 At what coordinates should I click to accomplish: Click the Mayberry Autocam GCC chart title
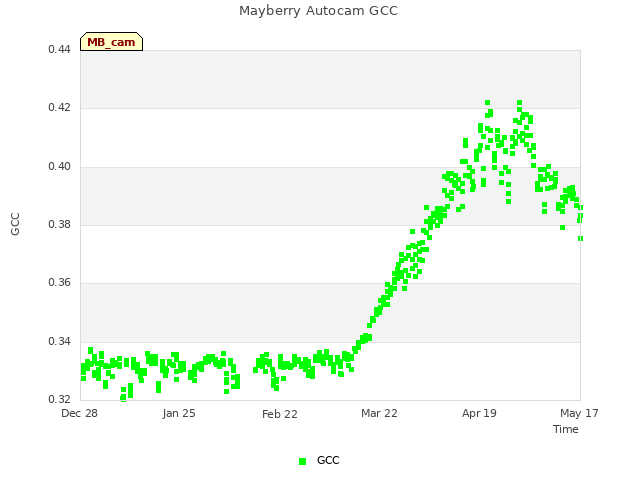[x=318, y=11]
